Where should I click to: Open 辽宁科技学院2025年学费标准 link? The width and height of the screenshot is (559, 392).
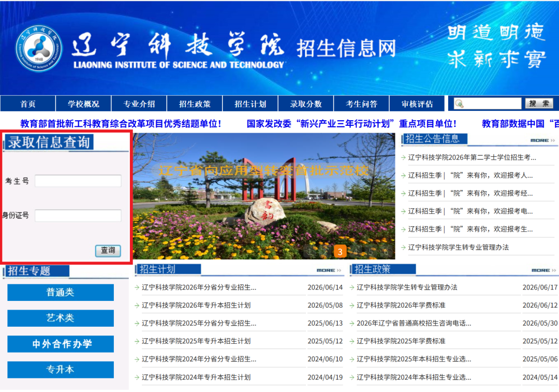coord(401,341)
